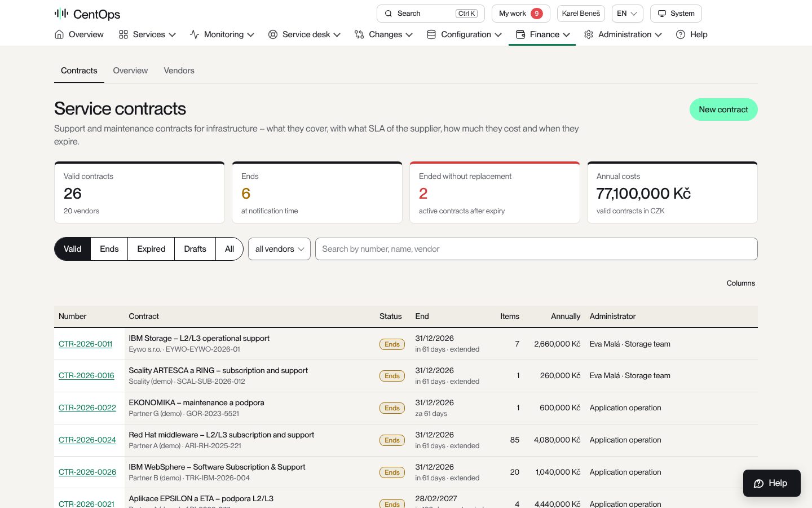Open the My work menu
Viewport: 812px width, 508px height.
pyautogui.click(x=520, y=14)
